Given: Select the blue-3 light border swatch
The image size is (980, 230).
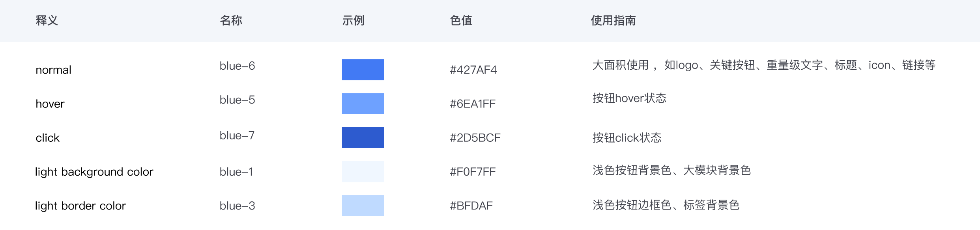Looking at the screenshot, I should coord(363,206).
